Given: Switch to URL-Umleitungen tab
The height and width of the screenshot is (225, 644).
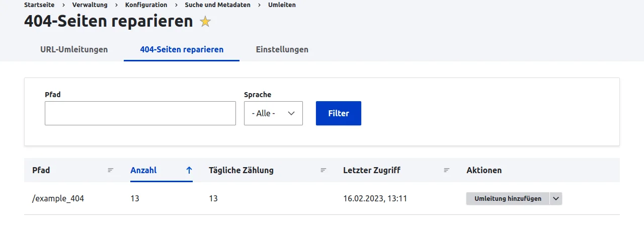Looking at the screenshot, I should pos(74,49).
